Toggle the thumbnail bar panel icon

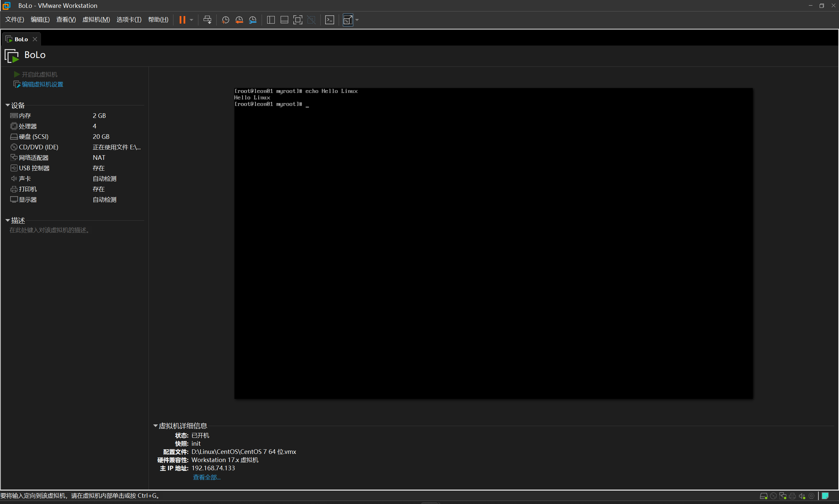click(x=284, y=20)
